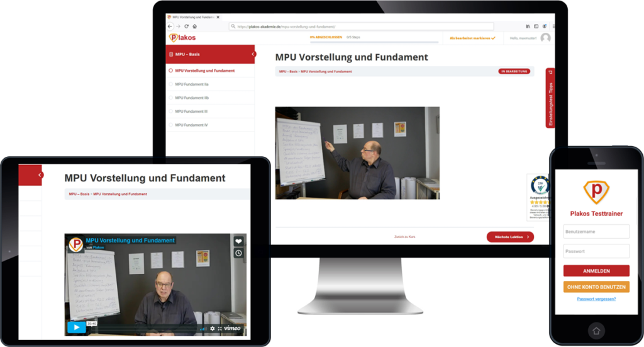Open the 'Passwort vergessen?' link
Screen dimensions: 644x347
(x=596, y=299)
